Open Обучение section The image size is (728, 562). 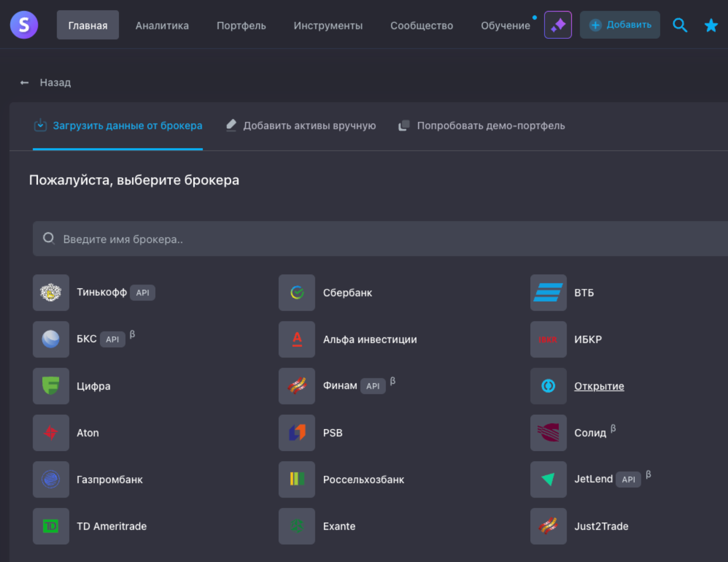[x=505, y=25]
